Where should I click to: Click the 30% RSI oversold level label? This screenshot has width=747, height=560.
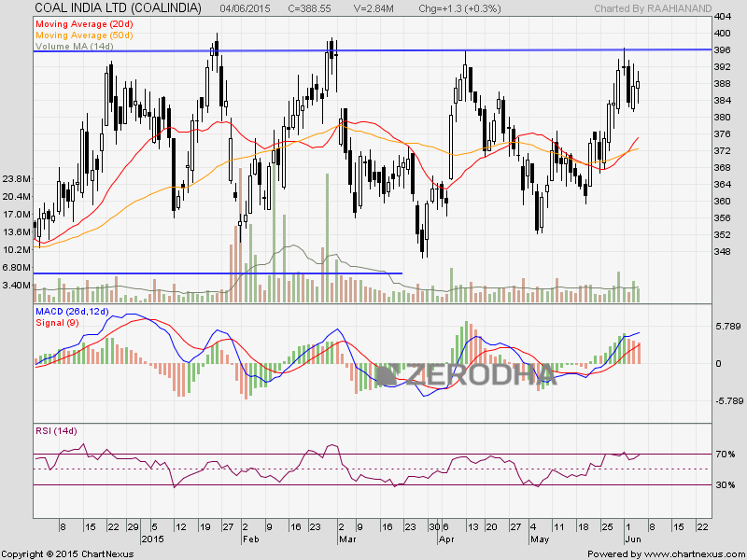coord(726,484)
